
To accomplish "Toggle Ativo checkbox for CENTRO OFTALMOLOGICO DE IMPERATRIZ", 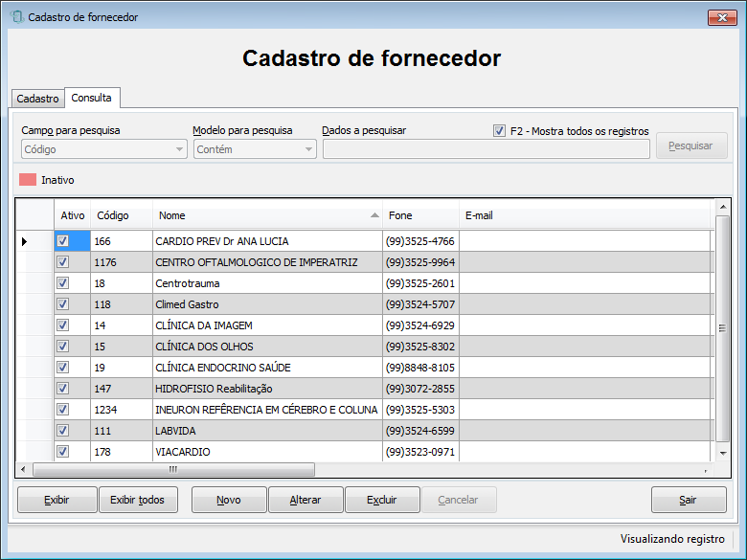I will (62, 262).
